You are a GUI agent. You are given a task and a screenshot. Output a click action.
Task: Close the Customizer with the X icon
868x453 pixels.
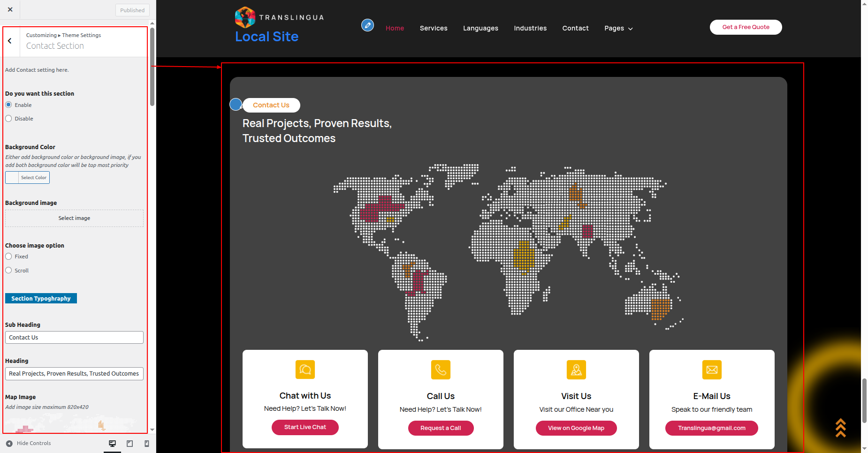coord(10,9)
